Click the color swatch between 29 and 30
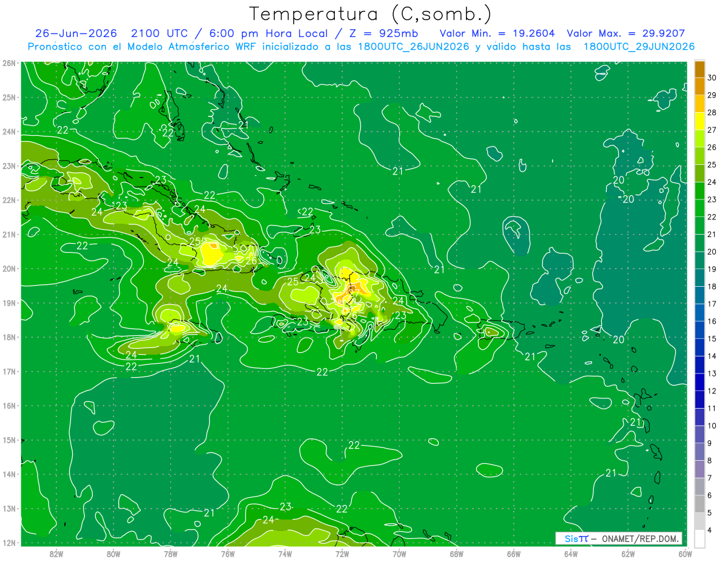 click(x=699, y=86)
